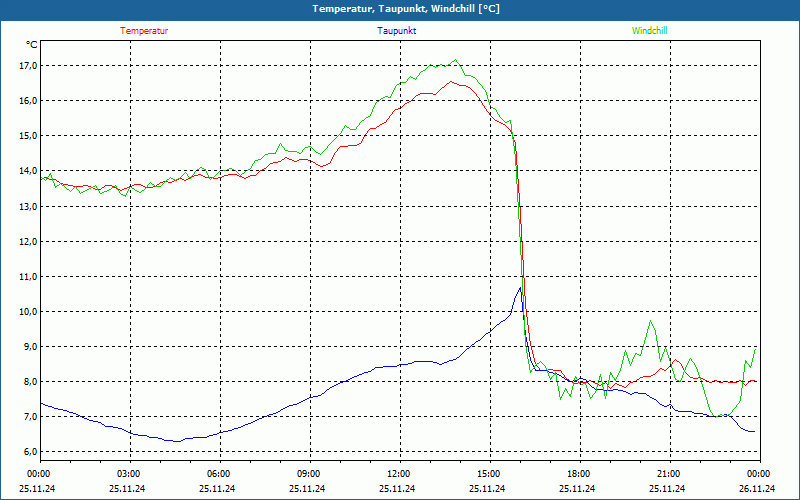Click the 12,0 y-axis value

click(29, 241)
